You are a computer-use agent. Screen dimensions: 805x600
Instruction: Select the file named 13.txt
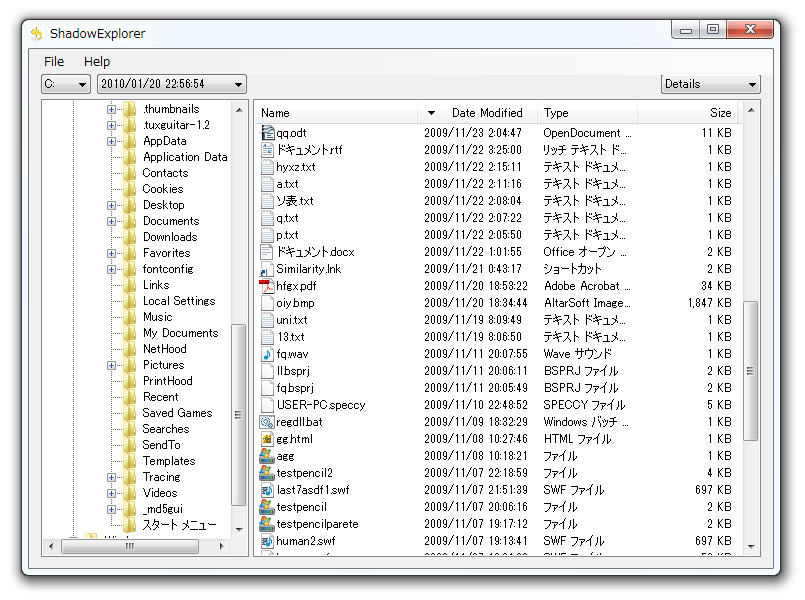click(x=291, y=337)
